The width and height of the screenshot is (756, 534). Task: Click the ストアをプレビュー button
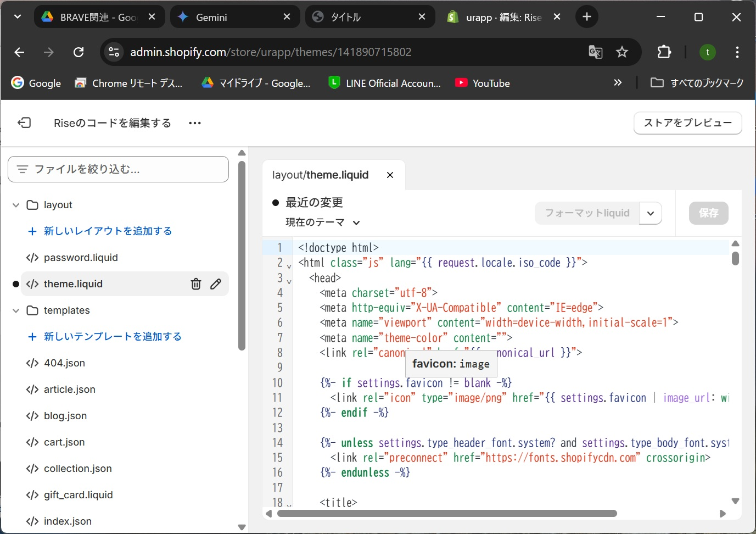[x=688, y=123]
